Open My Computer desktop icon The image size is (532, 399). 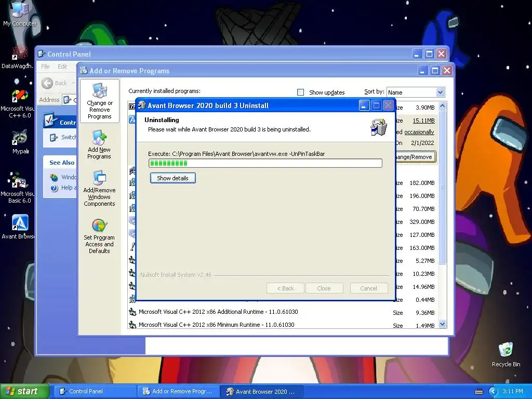19,13
